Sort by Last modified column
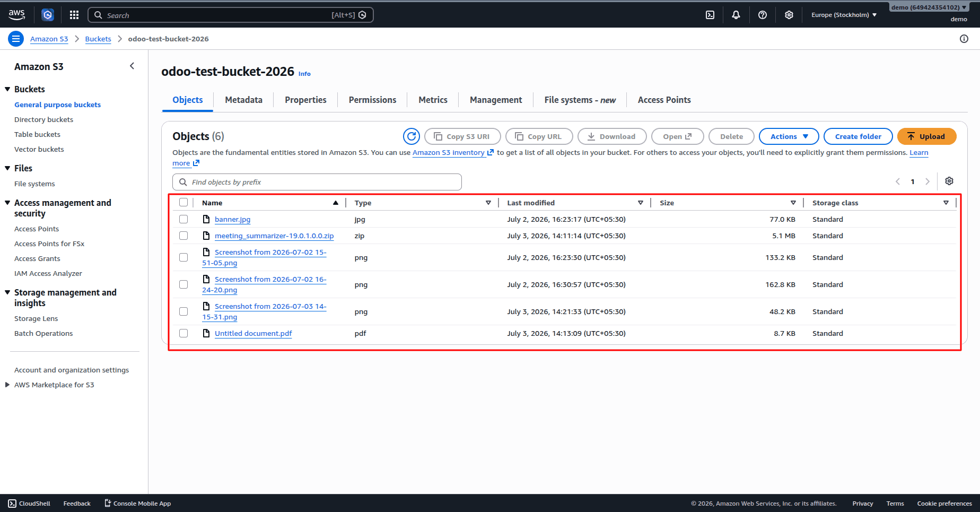 641,203
